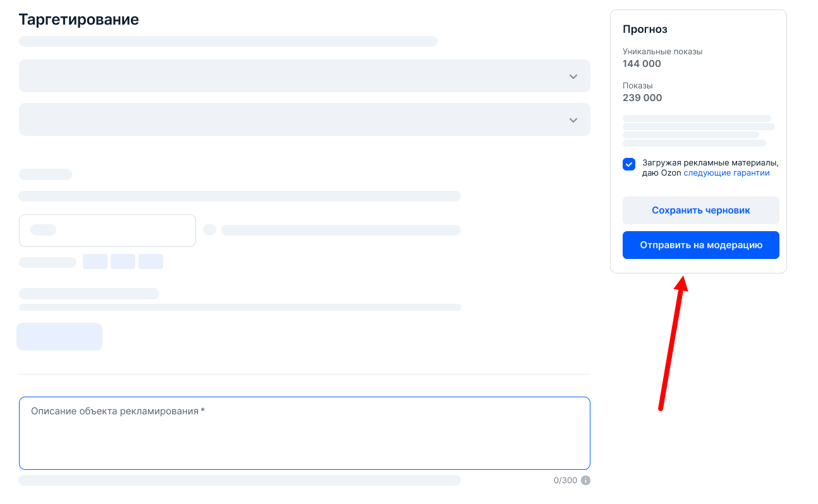Click the rightmost blue chip placeholder icon

click(150, 261)
